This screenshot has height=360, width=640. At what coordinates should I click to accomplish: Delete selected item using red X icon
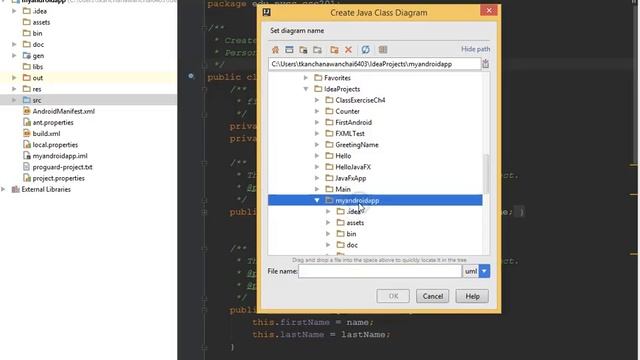pyautogui.click(x=348, y=50)
